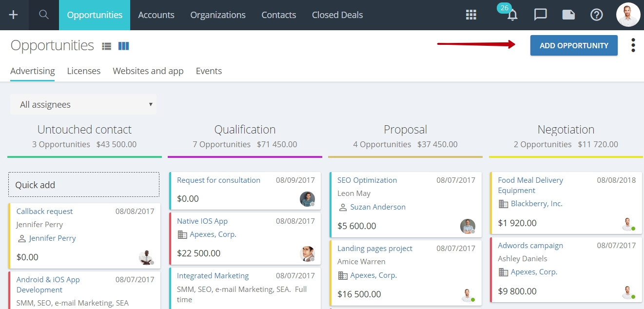
Task: Open Request for consultation opportunity
Action: (218, 180)
